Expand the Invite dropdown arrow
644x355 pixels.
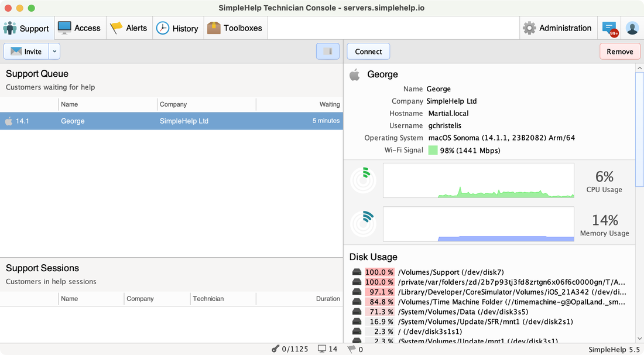(x=54, y=52)
